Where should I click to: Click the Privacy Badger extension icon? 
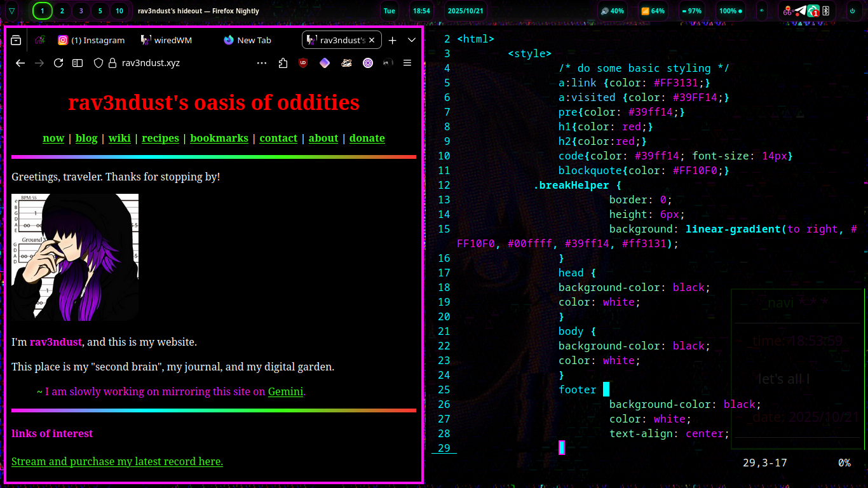[346, 62]
